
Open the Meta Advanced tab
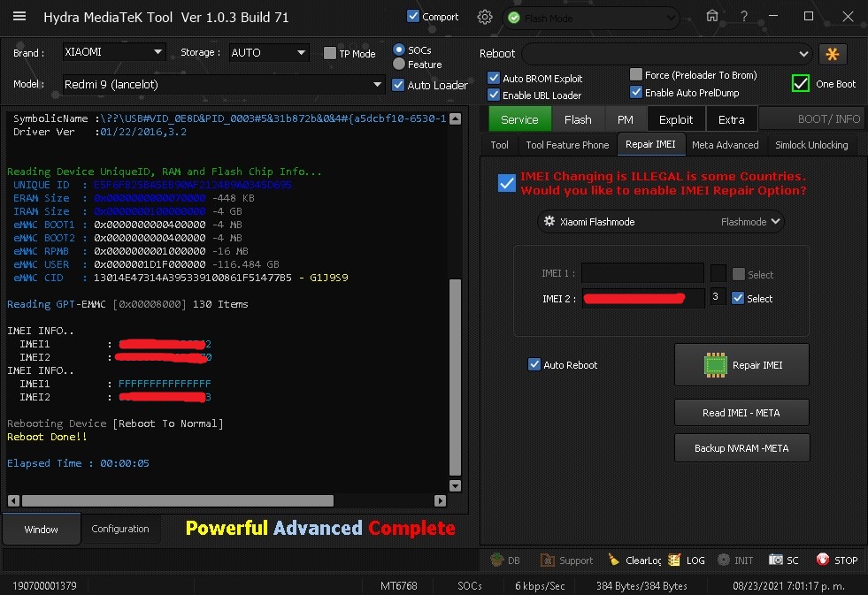click(x=725, y=145)
